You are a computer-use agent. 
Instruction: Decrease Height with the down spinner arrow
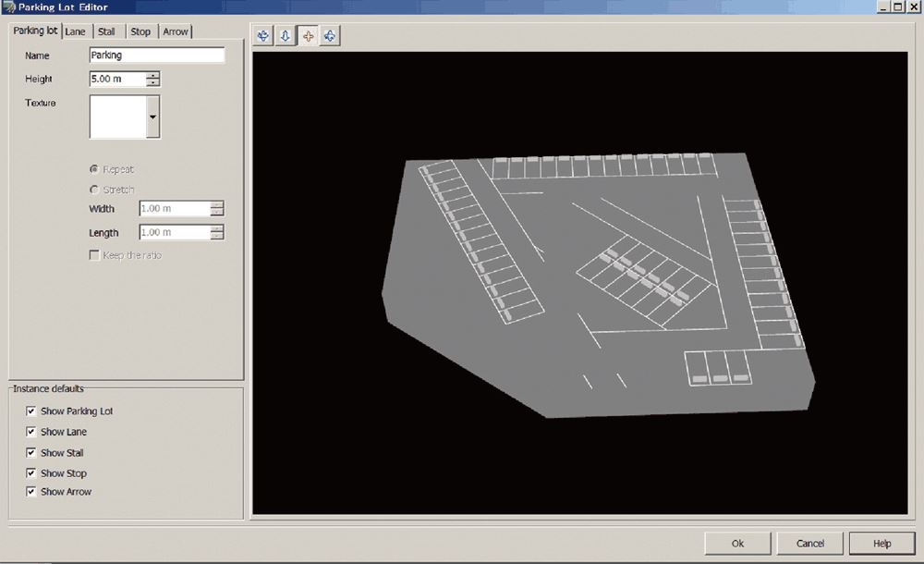(152, 83)
